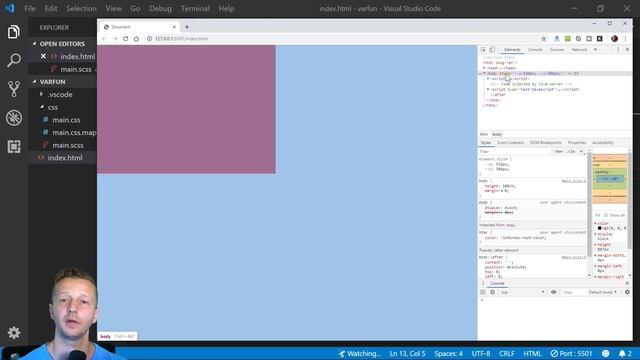Show more DevTools tabs chevron
The image size is (640, 360).
596,50
